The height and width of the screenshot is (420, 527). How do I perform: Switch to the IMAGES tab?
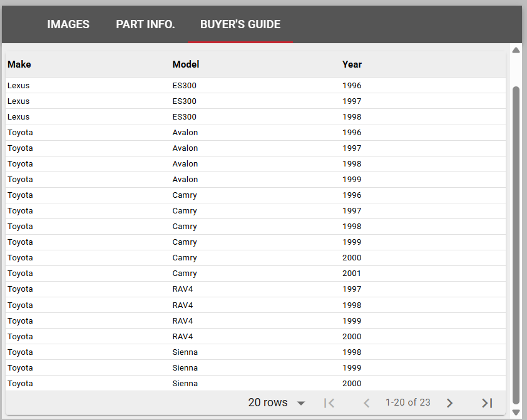point(68,24)
